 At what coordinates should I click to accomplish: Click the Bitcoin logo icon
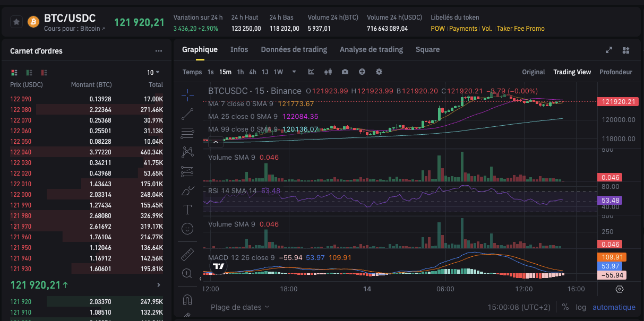tap(33, 22)
